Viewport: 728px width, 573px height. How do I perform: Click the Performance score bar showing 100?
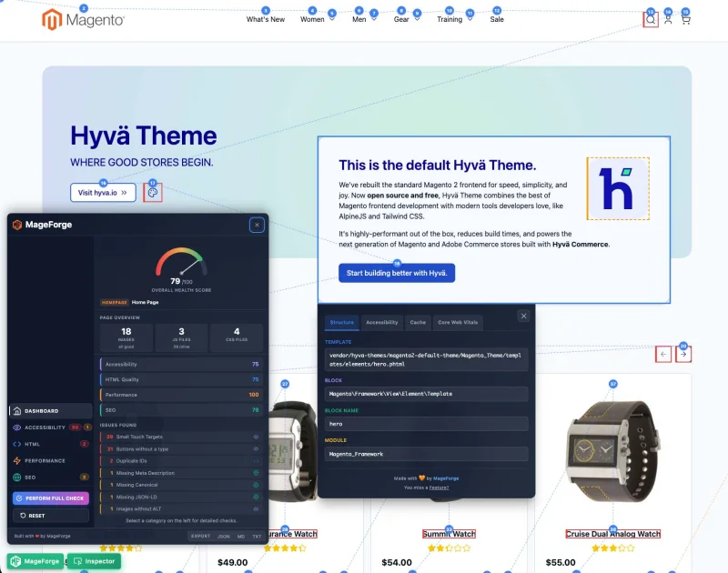pos(181,395)
